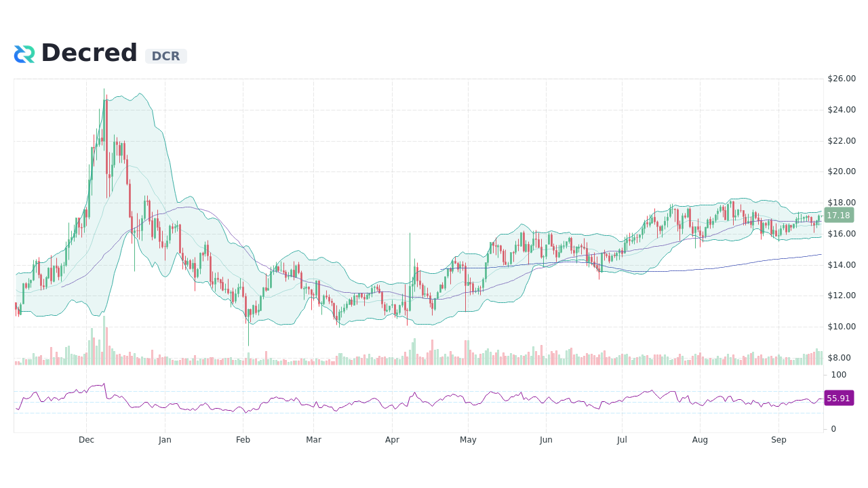Select the $10.00 price axis label
Viewport: 868px width, 488px height.
(840, 326)
